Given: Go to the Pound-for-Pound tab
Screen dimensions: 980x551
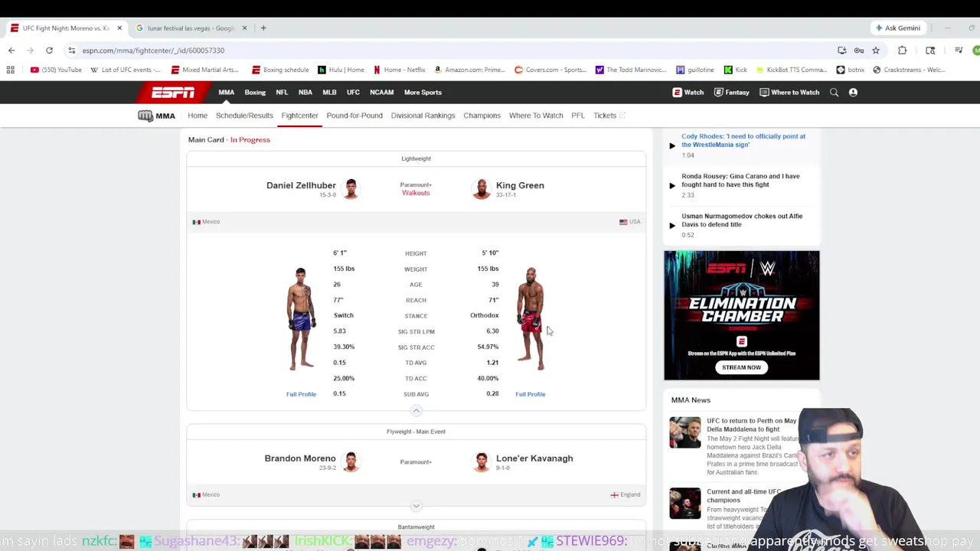Looking at the screenshot, I should click(x=354, y=116).
